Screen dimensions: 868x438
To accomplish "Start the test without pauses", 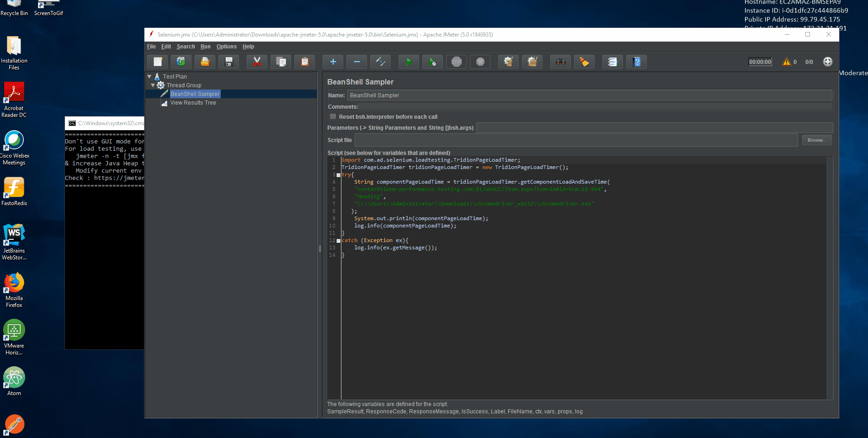I will click(432, 62).
